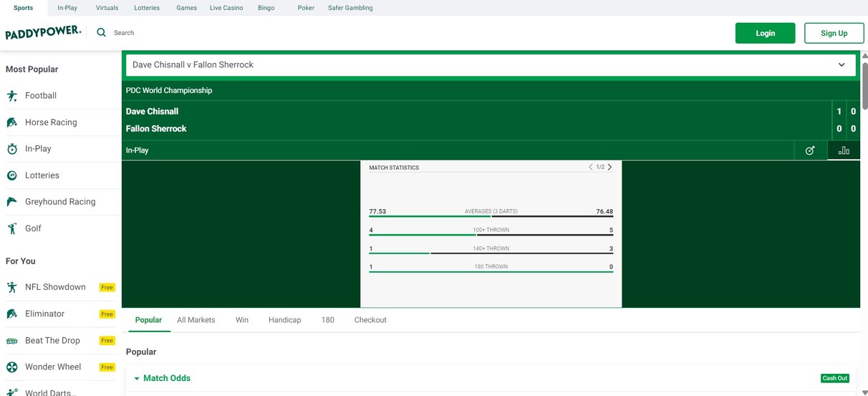Click the 180 Thrown statistic bar
The height and width of the screenshot is (396, 868).
pos(491,271)
